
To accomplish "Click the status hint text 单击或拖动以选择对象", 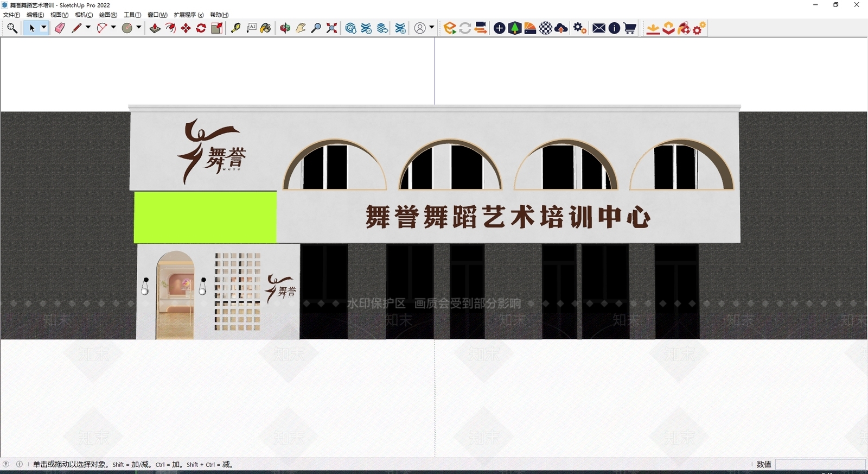I will (72, 464).
